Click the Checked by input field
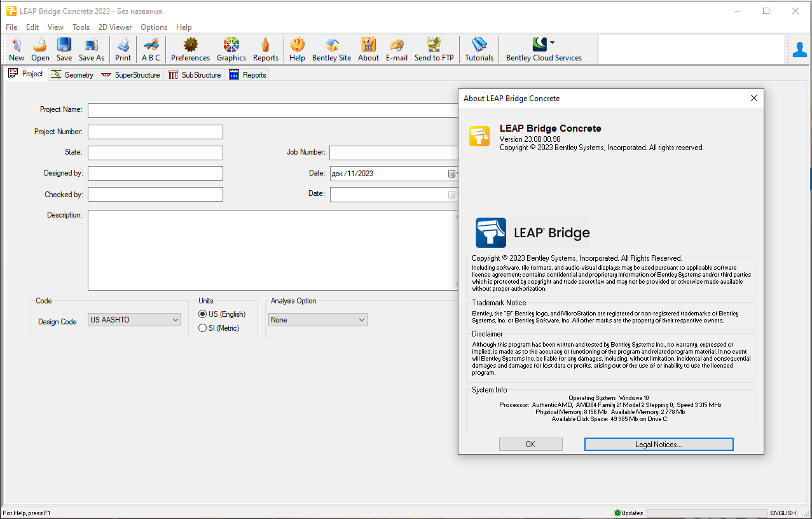The height and width of the screenshot is (519, 812). click(155, 195)
